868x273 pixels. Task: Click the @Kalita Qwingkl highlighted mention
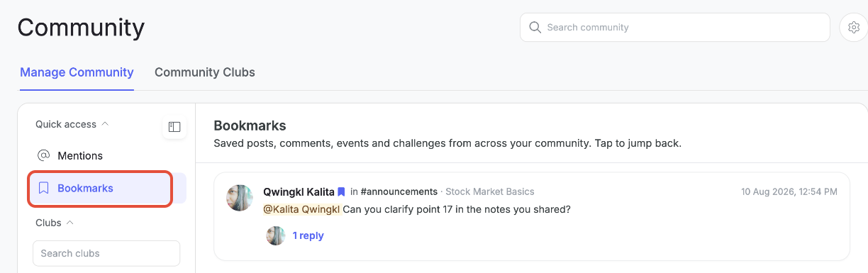302,209
